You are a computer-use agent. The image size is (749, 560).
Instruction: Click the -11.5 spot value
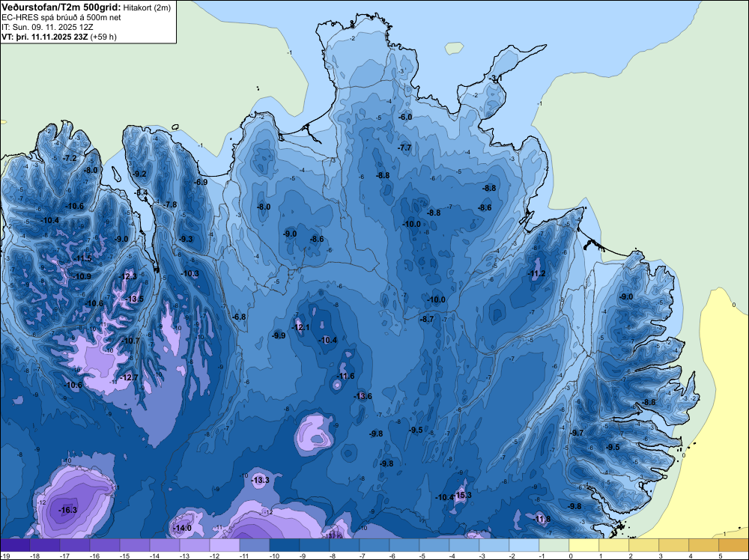tap(82, 258)
